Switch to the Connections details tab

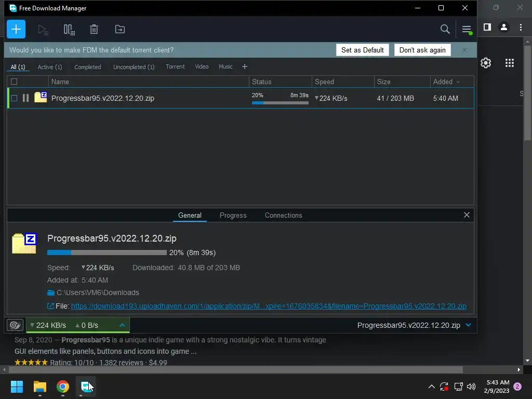(x=283, y=216)
